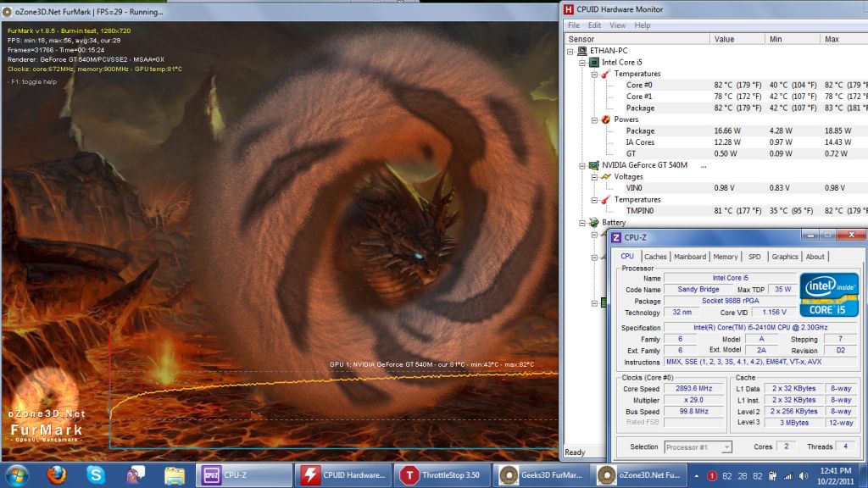Click the Value column header
Screen dimensions: 868x488
pos(737,39)
